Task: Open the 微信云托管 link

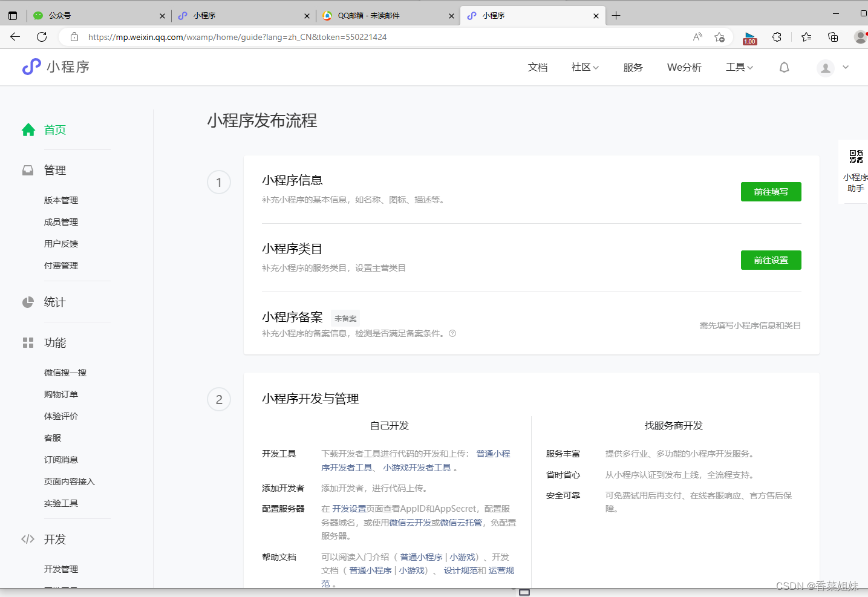Action: (x=461, y=523)
